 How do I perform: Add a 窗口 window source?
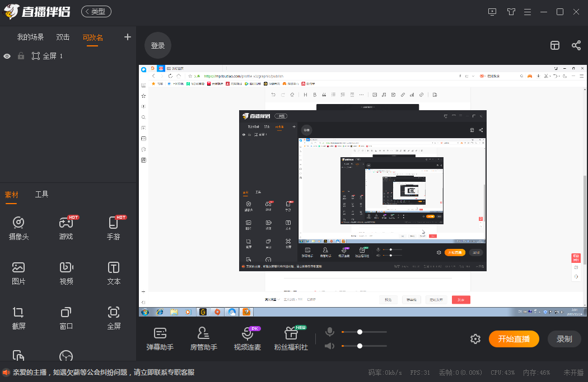(66, 318)
